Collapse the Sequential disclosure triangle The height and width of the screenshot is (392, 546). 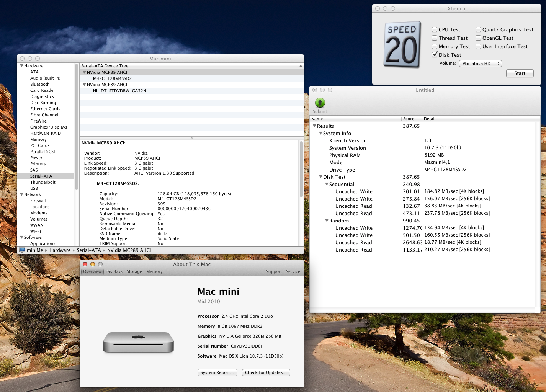[327, 184]
